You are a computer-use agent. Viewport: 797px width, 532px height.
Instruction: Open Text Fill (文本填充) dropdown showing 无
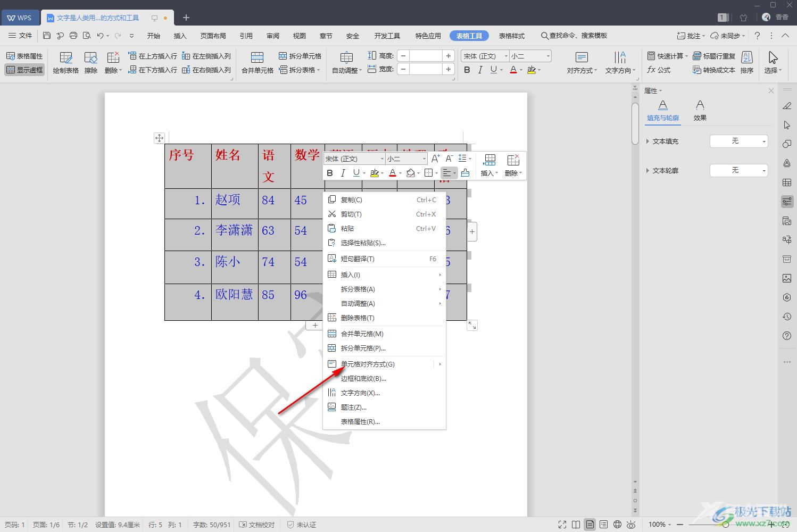click(x=739, y=141)
